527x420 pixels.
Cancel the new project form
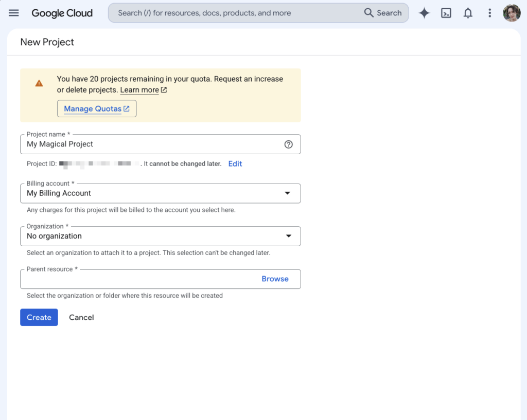pos(81,317)
